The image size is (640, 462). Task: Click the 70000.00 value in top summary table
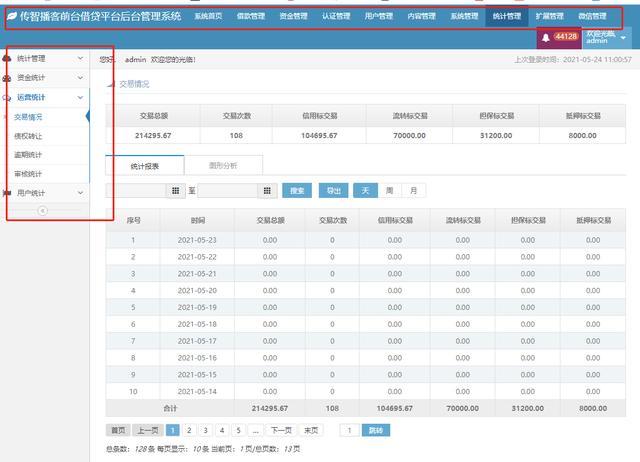(x=409, y=135)
